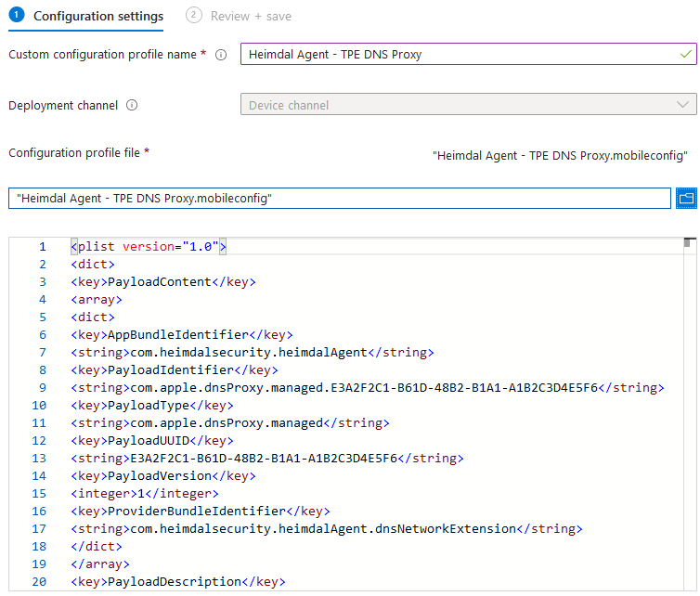700x596 pixels.
Task: Click the ProviderBundleIdentifier key line
Action: tap(200, 512)
